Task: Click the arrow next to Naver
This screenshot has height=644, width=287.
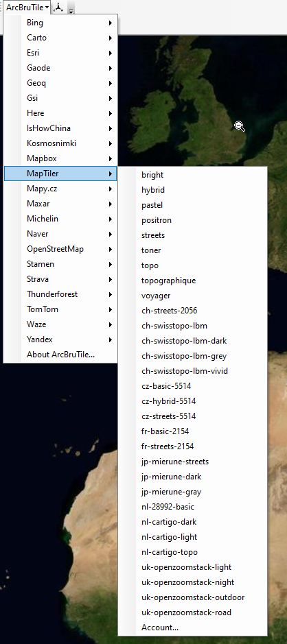Action: pyautogui.click(x=111, y=234)
